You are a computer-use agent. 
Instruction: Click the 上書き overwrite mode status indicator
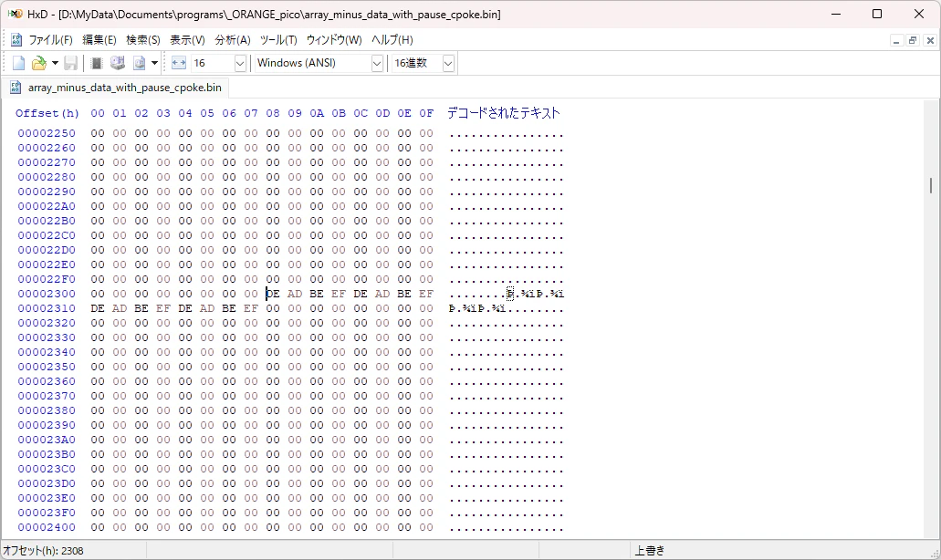649,550
